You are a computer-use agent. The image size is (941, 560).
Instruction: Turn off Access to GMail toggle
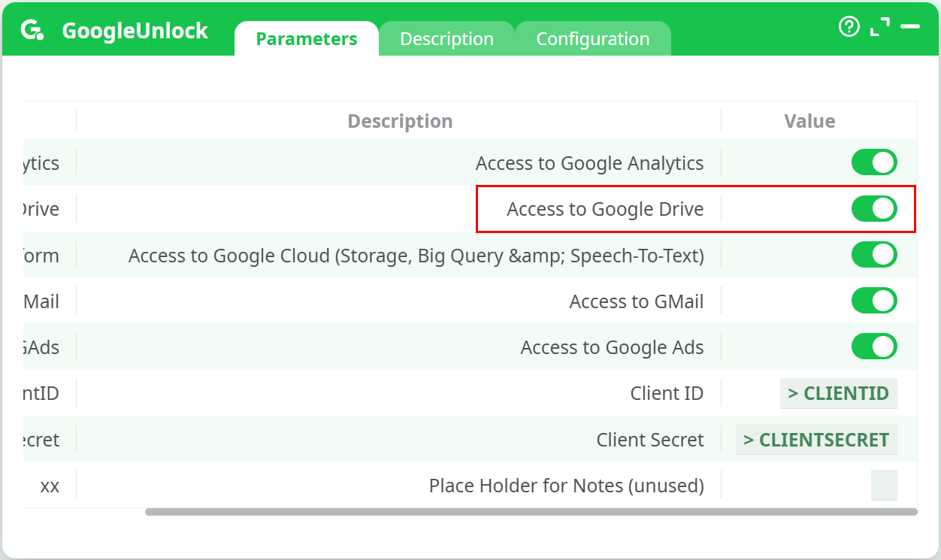[874, 301]
